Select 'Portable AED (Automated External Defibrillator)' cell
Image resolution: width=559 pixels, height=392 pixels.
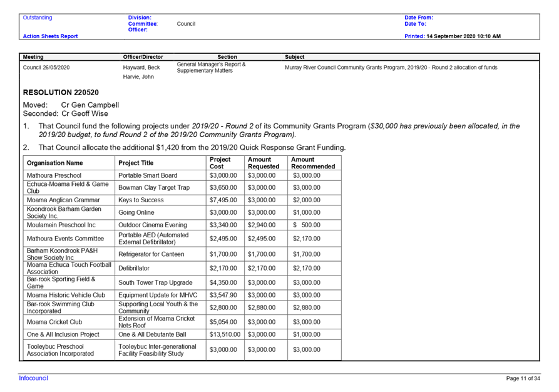(x=160, y=238)
